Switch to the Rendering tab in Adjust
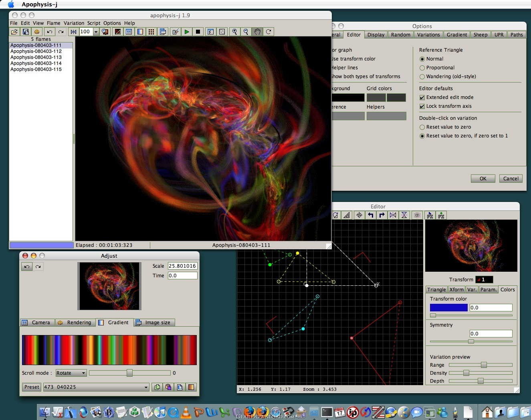This screenshot has width=531, height=420. (75, 322)
